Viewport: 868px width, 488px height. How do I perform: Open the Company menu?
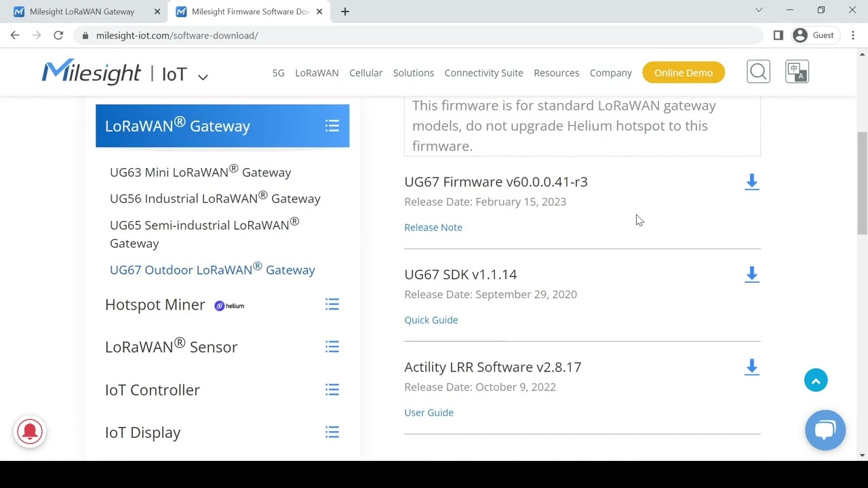(610, 73)
